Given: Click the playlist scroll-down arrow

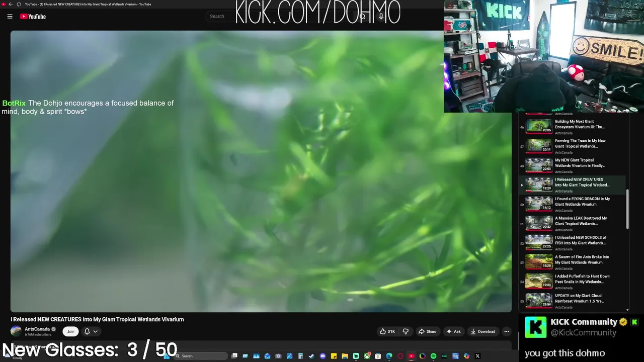Looking at the screenshot, I should [627, 310].
